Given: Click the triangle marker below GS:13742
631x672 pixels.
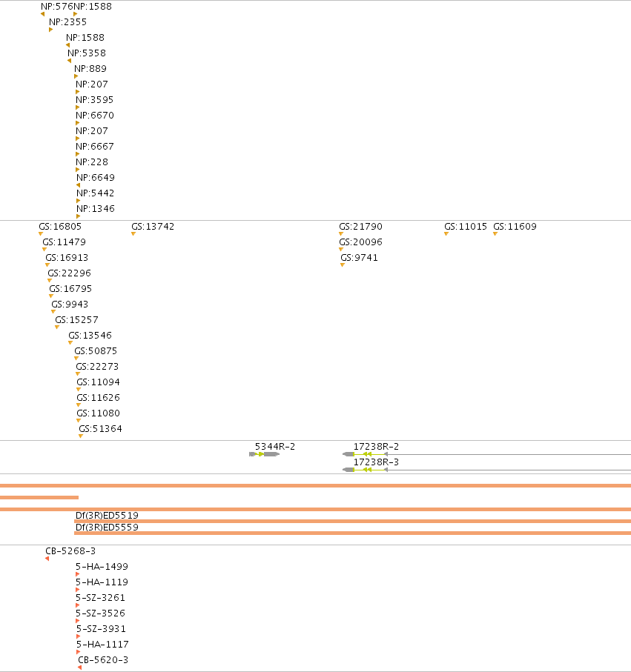Looking at the screenshot, I should (133, 234).
